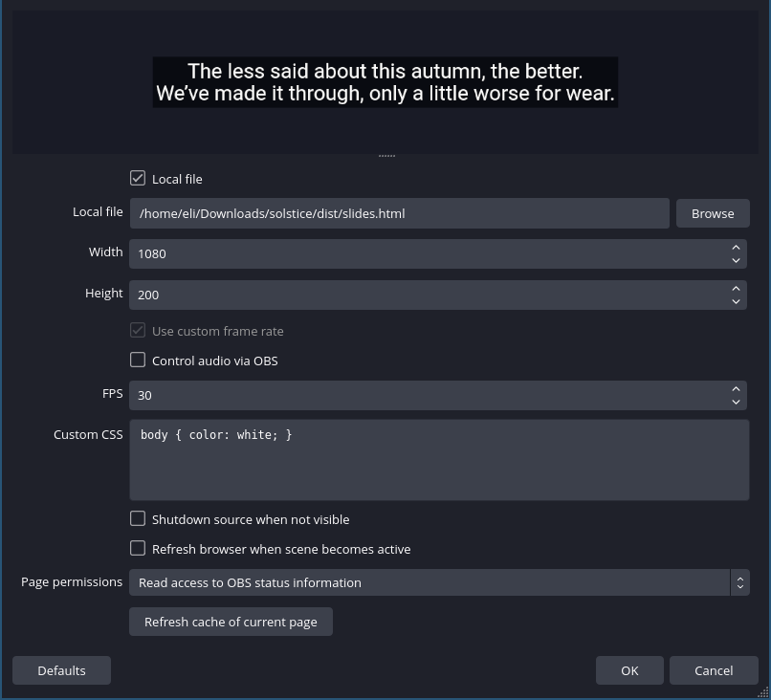Viewport: 771px width, 700px height.
Task: Click the Page permissions dropdown arrow
Action: pyautogui.click(x=740, y=582)
